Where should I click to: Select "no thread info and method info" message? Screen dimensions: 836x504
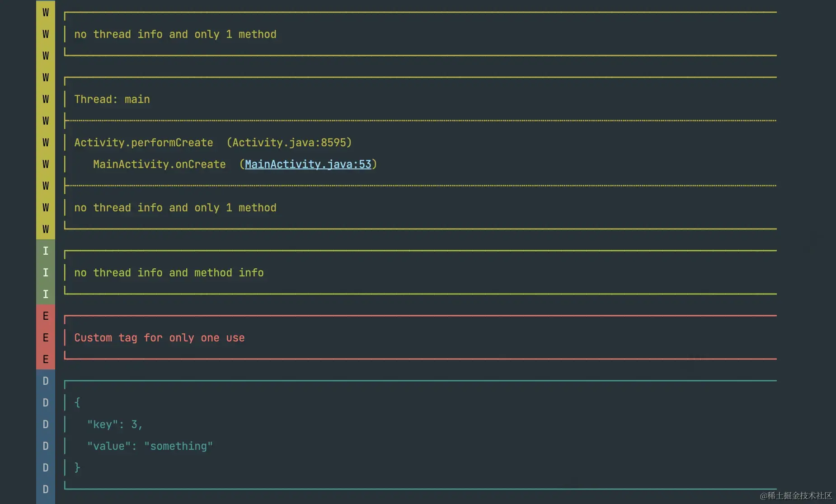[169, 273]
